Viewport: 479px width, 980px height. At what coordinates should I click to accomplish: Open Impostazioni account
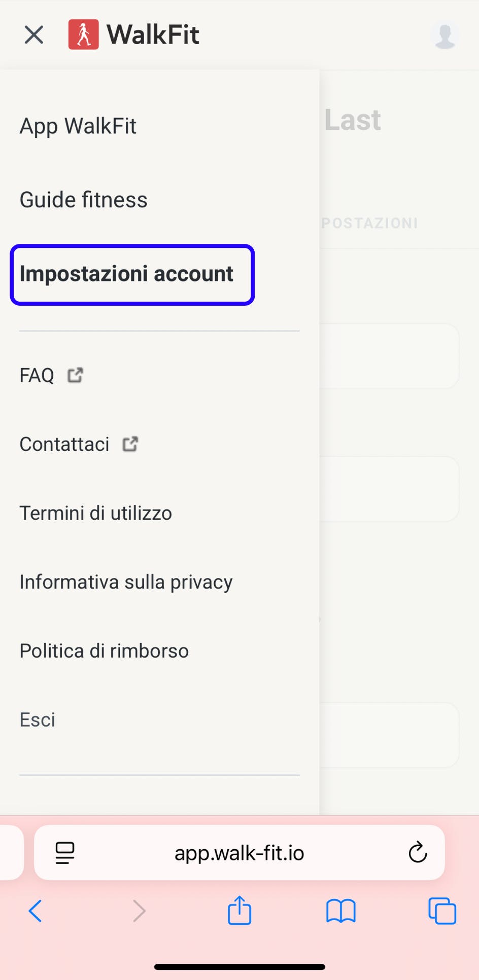[127, 274]
